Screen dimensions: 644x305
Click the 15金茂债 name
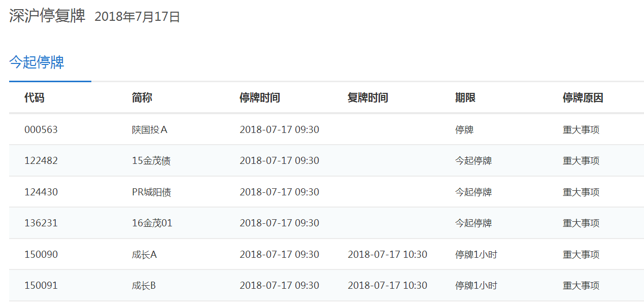point(151,161)
